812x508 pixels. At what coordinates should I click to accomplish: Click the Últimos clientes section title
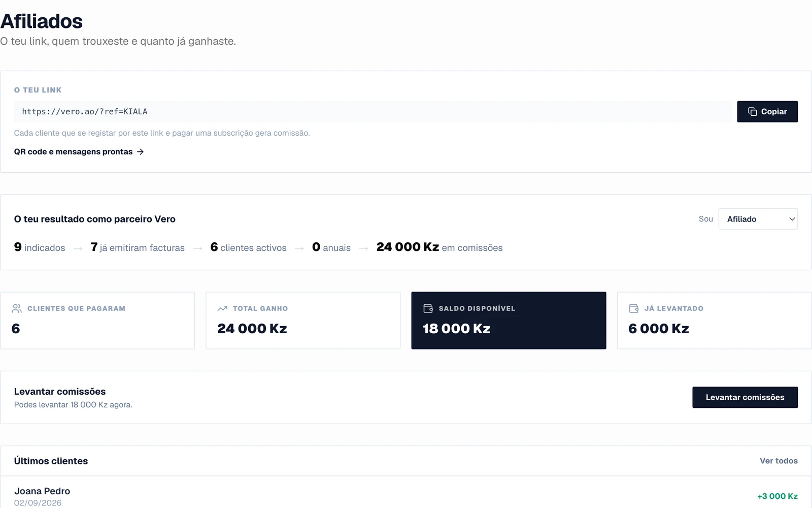tap(51, 461)
